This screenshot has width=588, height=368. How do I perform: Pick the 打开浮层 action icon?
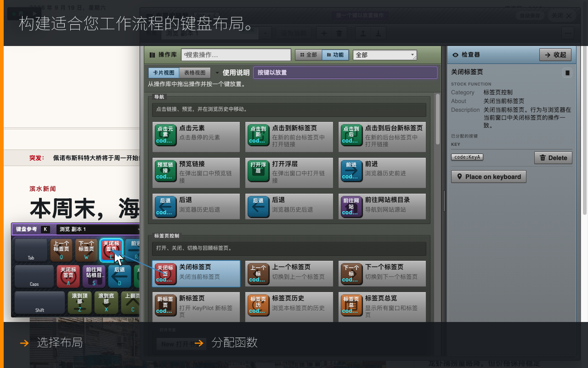(x=258, y=171)
